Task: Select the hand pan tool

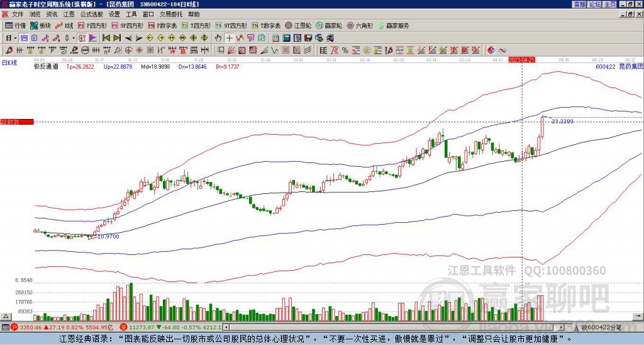Action: [218, 38]
